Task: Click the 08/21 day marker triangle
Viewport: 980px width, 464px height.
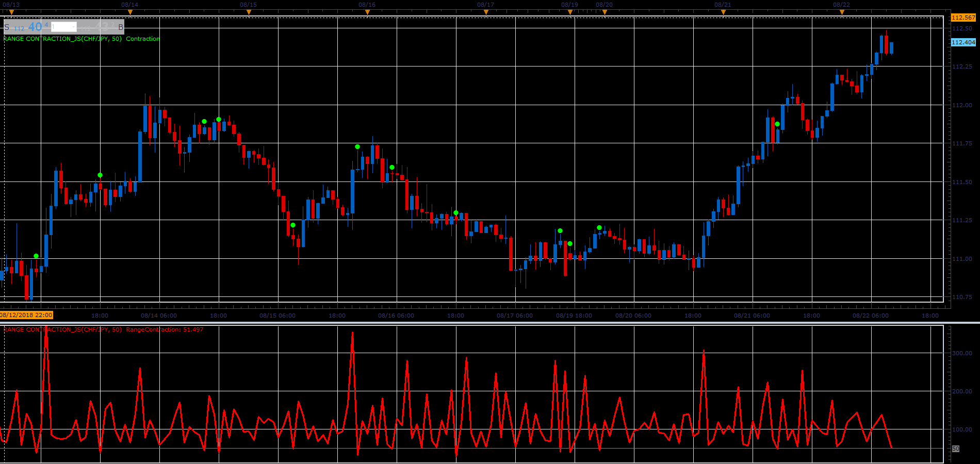Action: click(x=723, y=12)
